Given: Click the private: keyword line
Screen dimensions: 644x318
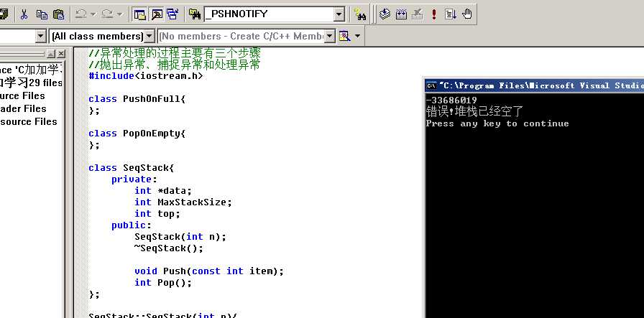Looking at the screenshot, I should (x=134, y=179).
